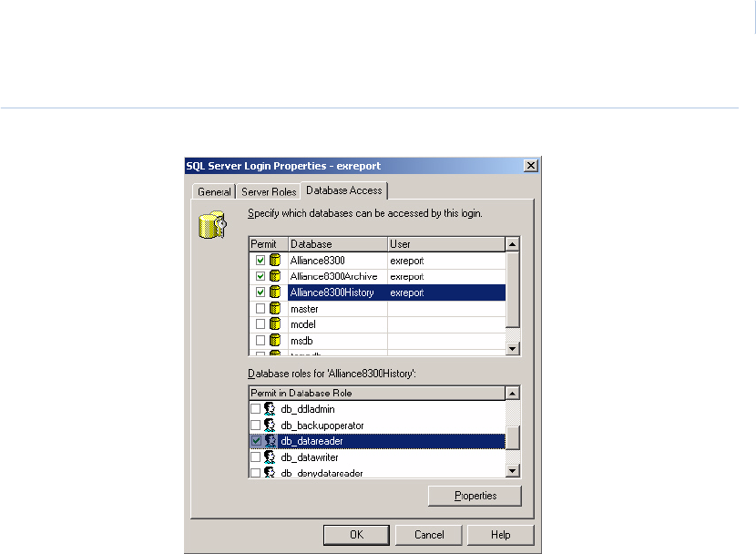Click the db_datareader role user icon
This screenshot has width=756, height=554.
point(270,441)
